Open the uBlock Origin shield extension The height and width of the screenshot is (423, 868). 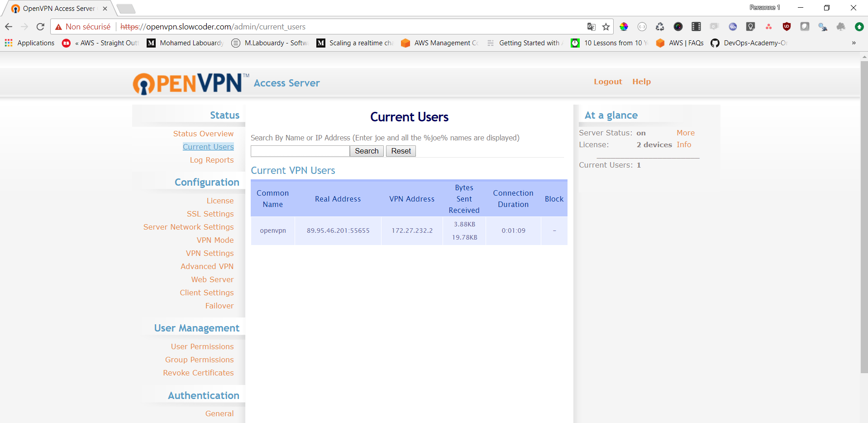(x=787, y=27)
